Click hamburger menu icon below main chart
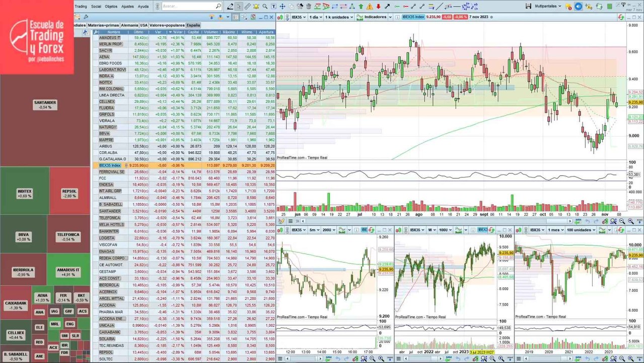The height and width of the screenshot is (363, 644). (291, 221)
